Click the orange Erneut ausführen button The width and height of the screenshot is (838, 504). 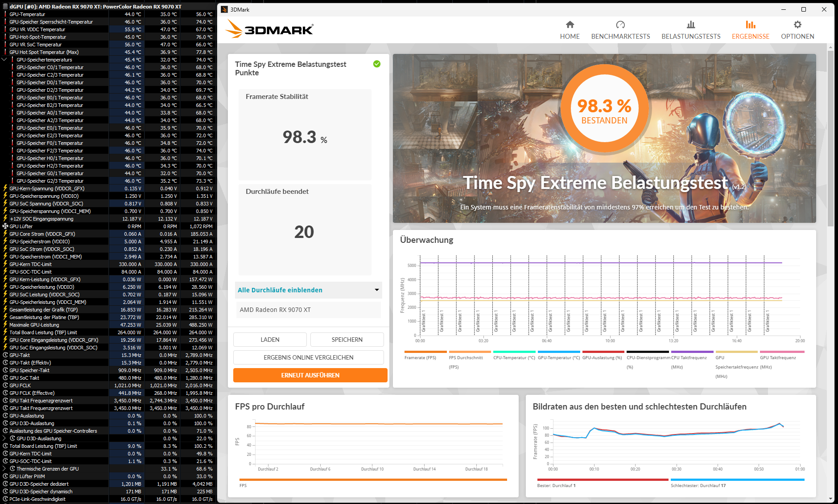310,375
